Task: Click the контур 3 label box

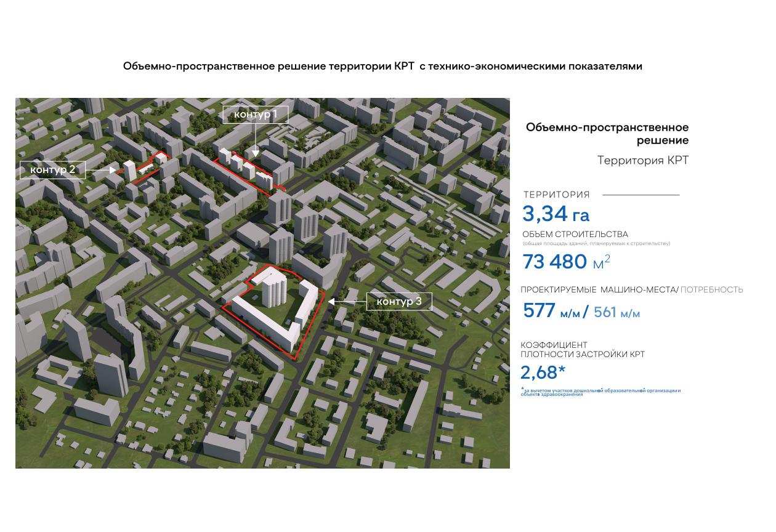Action: [x=399, y=302]
